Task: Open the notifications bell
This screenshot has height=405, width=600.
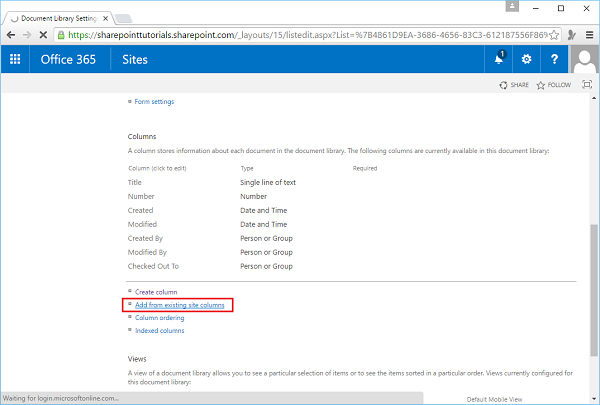Action: (x=499, y=59)
